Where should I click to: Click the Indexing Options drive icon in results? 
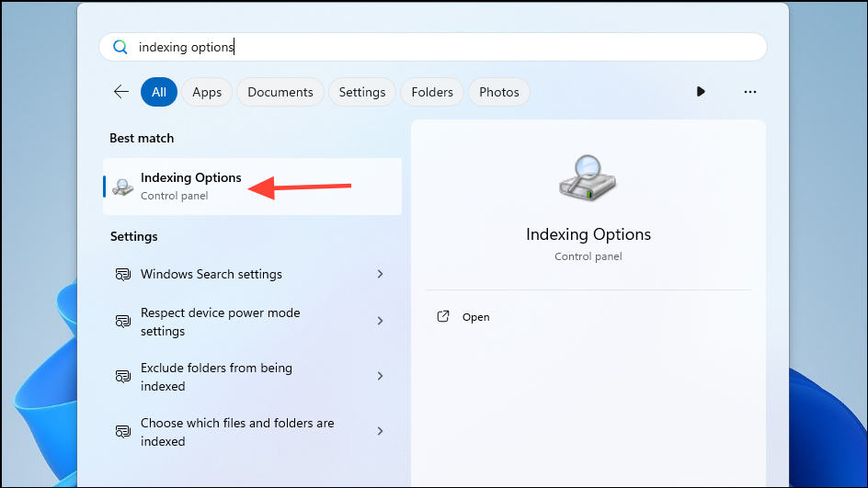(123, 187)
